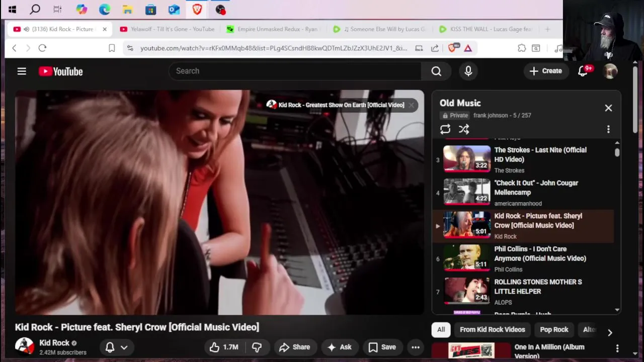The height and width of the screenshot is (362, 644).
Task: Click the YouTube URL address bar
Action: pyautogui.click(x=274, y=48)
